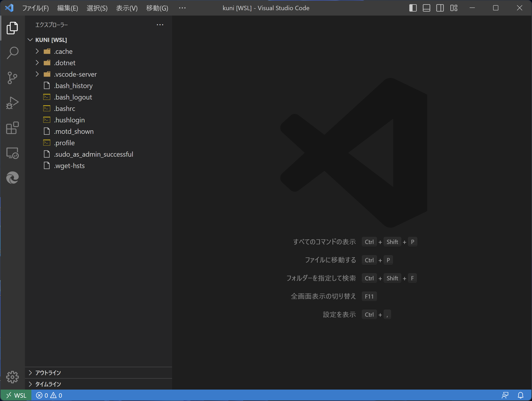Open the Source Control view icon

(x=12, y=78)
